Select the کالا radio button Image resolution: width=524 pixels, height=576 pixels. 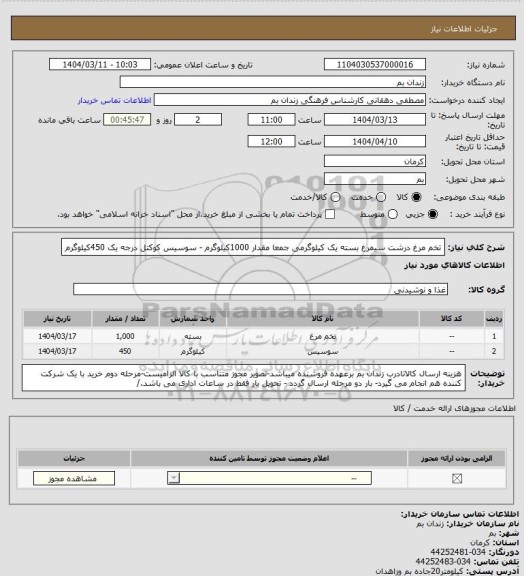click(416, 197)
